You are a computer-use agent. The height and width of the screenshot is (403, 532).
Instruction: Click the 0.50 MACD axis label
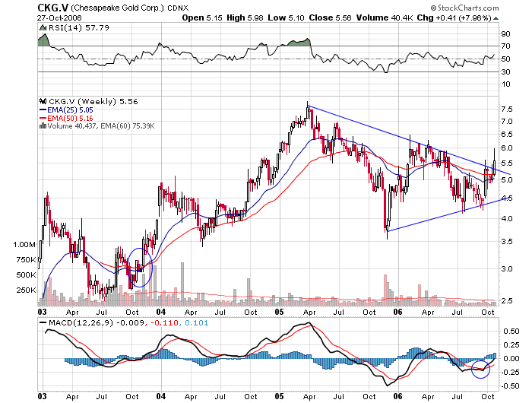(x=511, y=331)
